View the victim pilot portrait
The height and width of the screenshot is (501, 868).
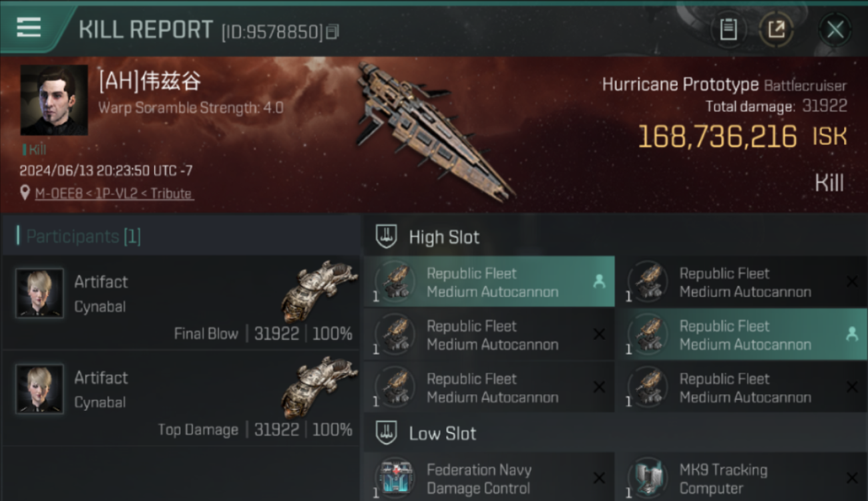(54, 100)
